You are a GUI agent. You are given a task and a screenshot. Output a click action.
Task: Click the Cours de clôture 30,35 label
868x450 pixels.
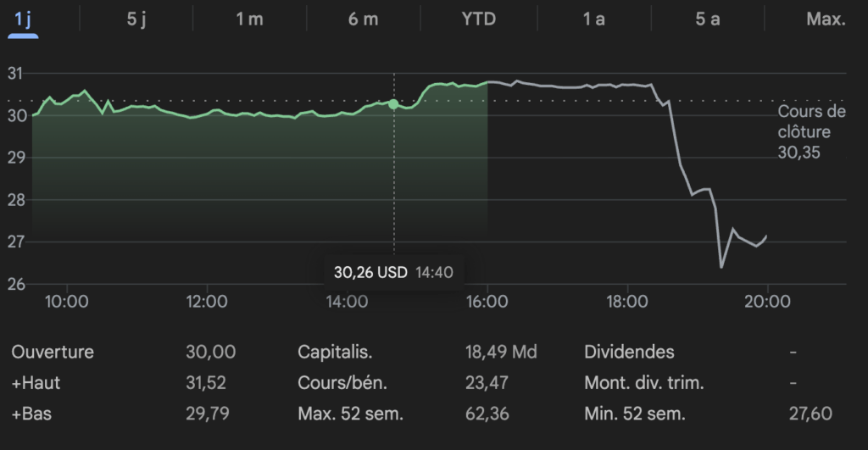click(x=811, y=132)
